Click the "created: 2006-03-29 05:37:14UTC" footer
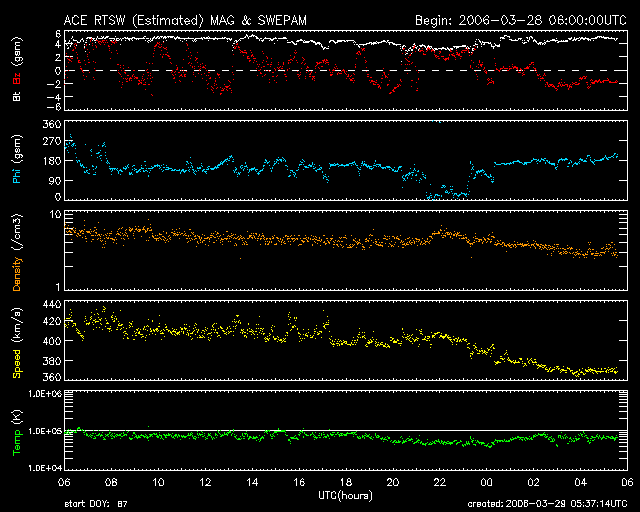The image size is (640, 512). (547, 504)
